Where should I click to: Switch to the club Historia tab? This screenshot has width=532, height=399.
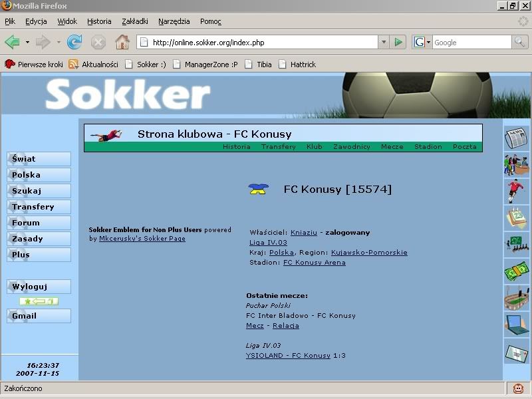point(237,146)
